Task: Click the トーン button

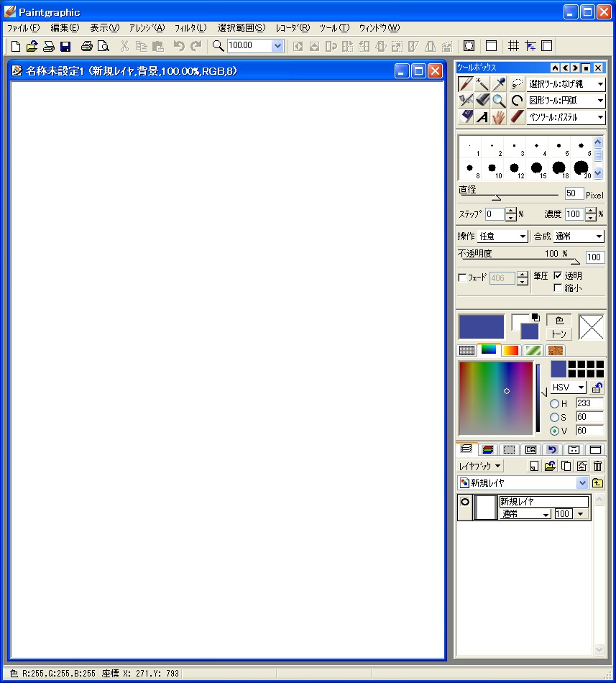Action: (559, 334)
